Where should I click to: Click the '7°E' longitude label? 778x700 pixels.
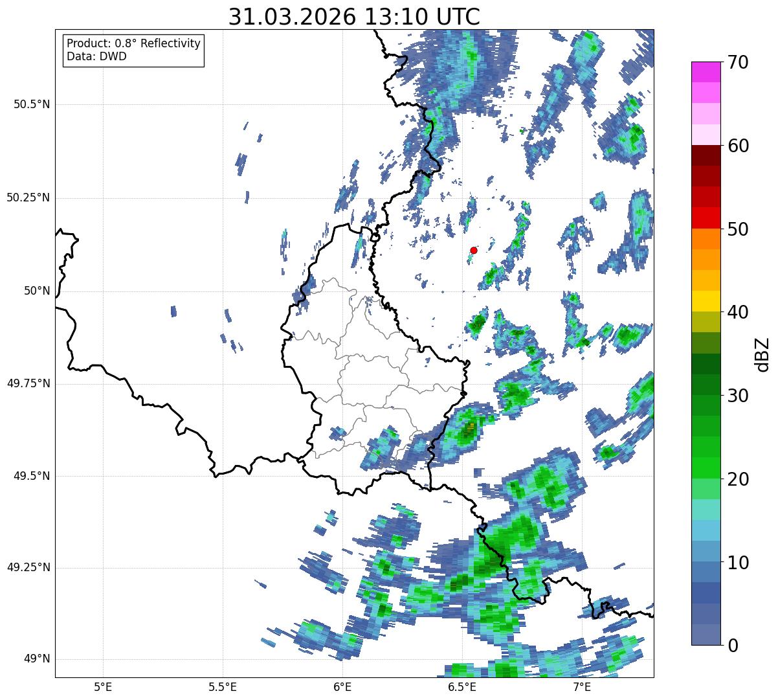click(x=582, y=686)
